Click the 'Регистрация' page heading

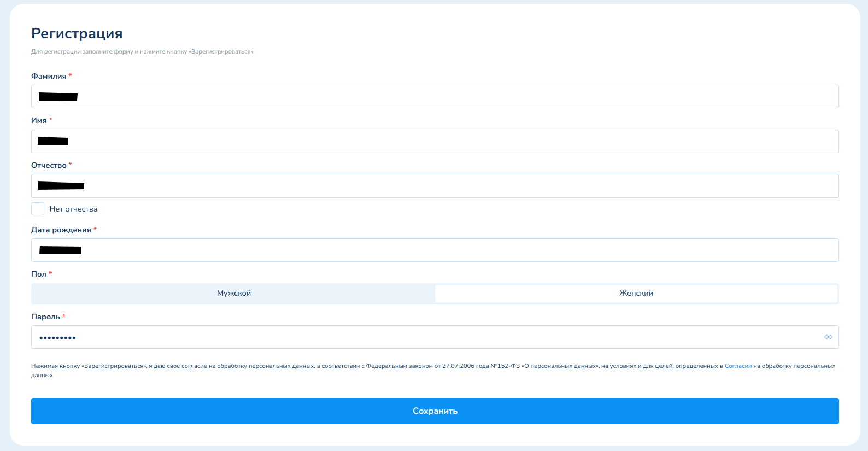coord(77,34)
